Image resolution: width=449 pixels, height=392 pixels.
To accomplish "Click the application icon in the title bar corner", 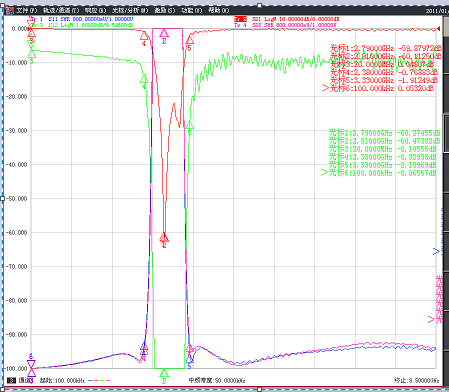I will (x=9, y=10).
